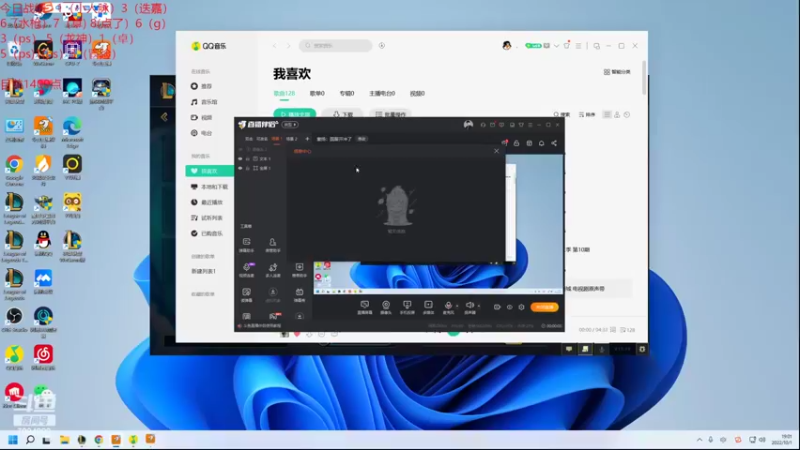This screenshot has height=450, width=800.
Task: Open 推荐 in QQ Music sidebar
Action: [x=202, y=86]
